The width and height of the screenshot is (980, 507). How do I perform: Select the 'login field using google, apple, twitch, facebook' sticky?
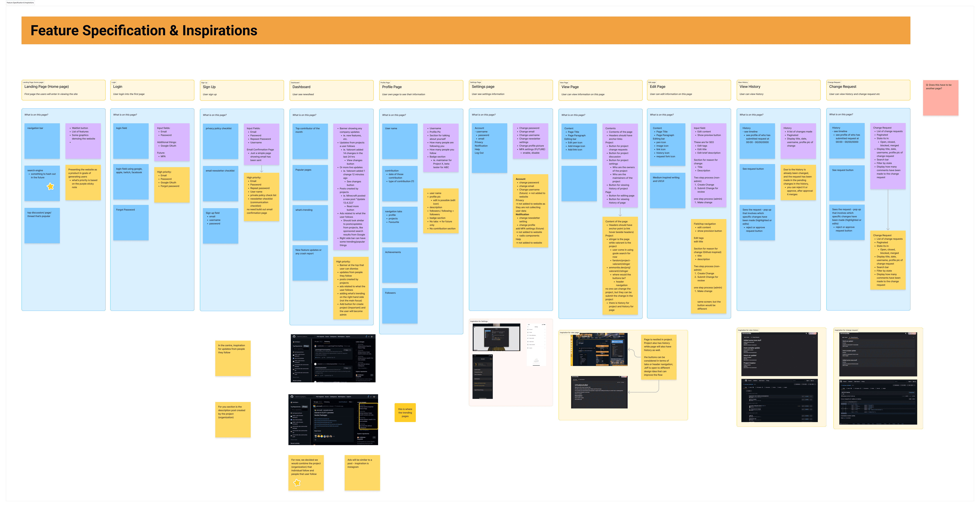click(131, 182)
